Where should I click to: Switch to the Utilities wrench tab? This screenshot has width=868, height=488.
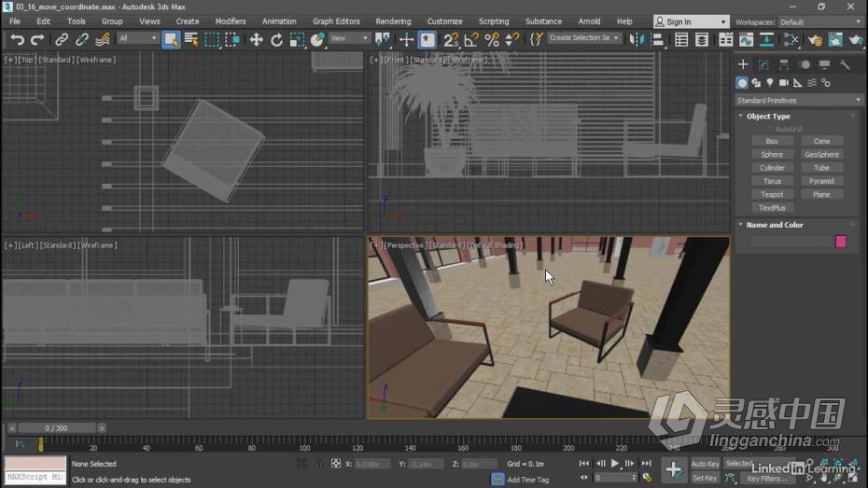pos(845,64)
